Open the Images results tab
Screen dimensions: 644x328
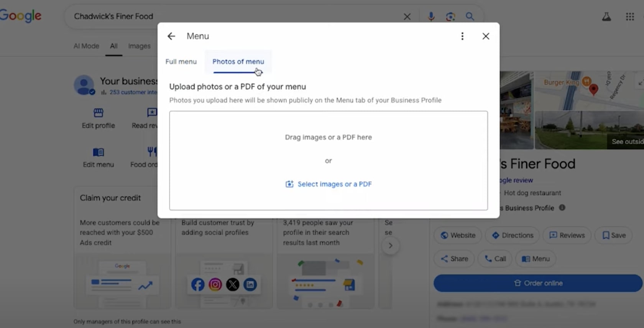pos(139,46)
